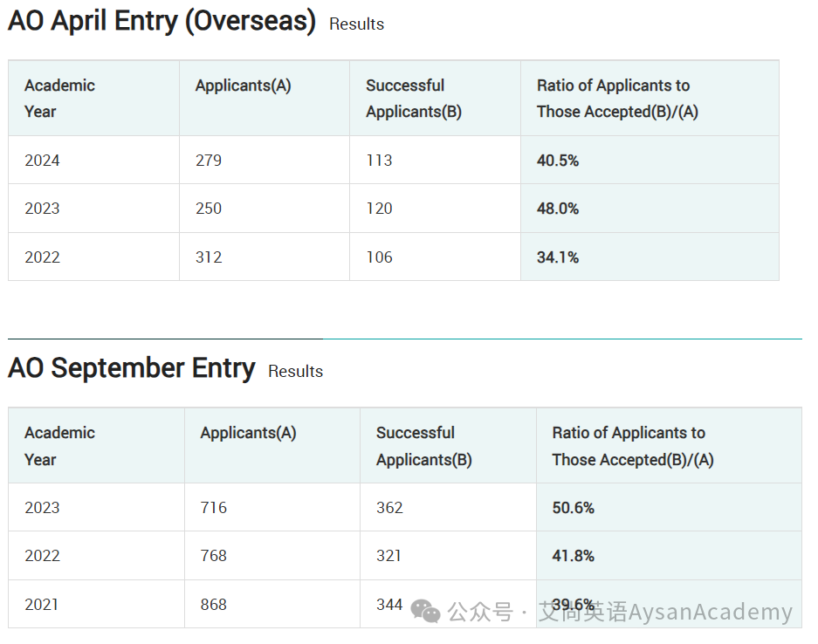The image size is (818, 644).
Task: Click the Applicants(A) header in April table
Action: [243, 86]
